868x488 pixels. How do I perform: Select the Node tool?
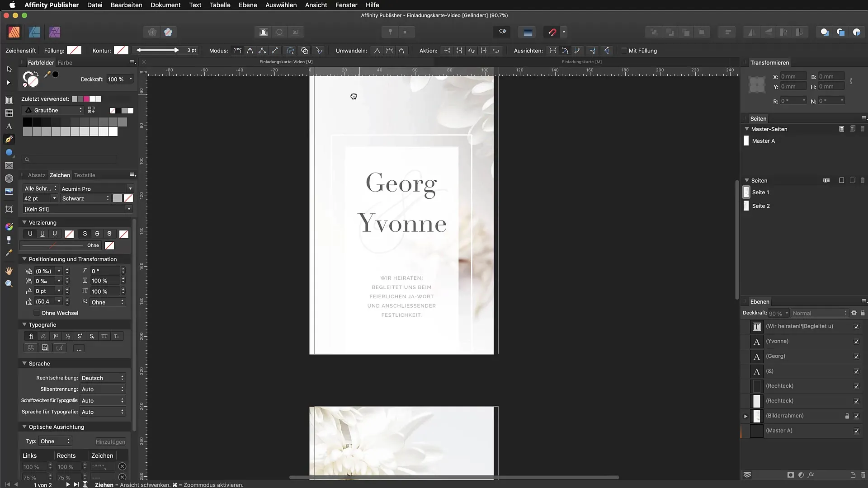point(9,83)
